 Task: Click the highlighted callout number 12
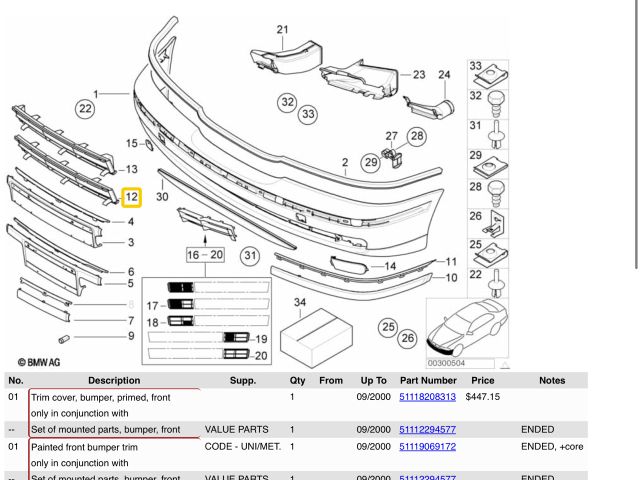pyautogui.click(x=131, y=198)
